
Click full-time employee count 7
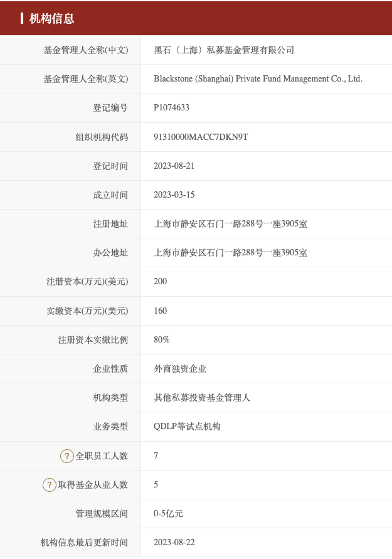[156, 455]
